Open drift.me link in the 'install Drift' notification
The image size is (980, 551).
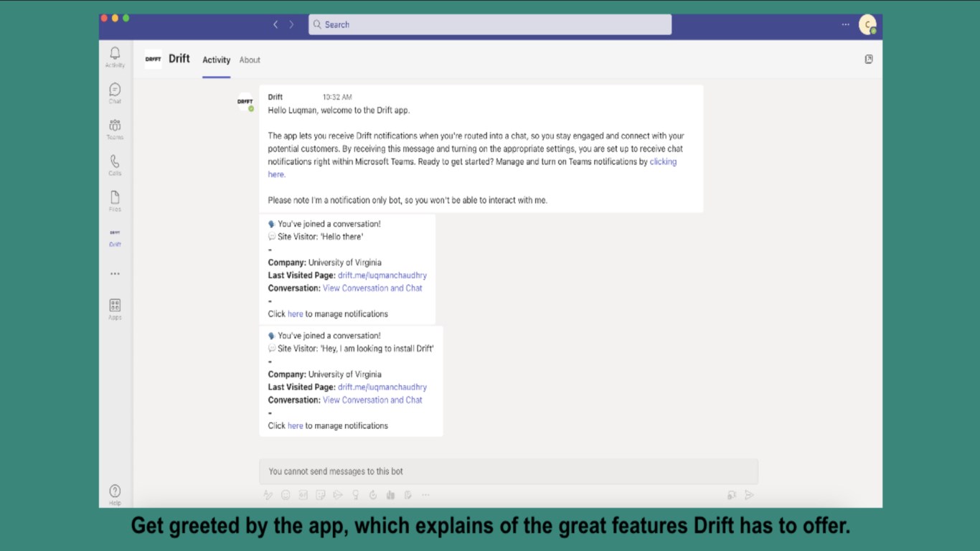tap(382, 387)
